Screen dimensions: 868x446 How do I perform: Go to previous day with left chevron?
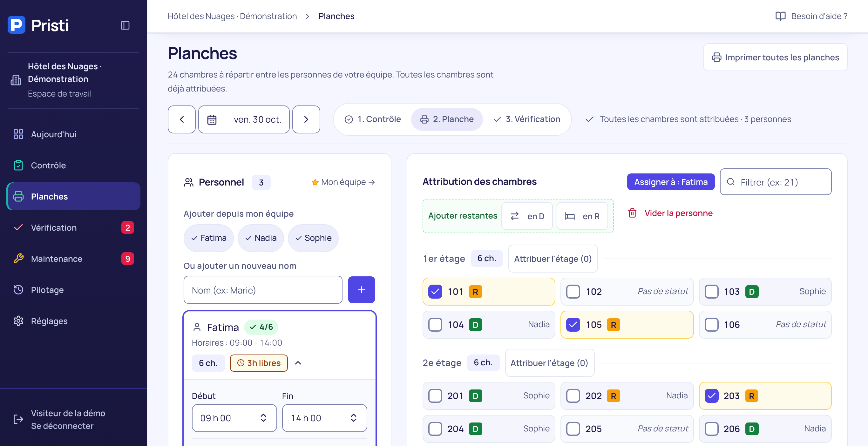(182, 119)
